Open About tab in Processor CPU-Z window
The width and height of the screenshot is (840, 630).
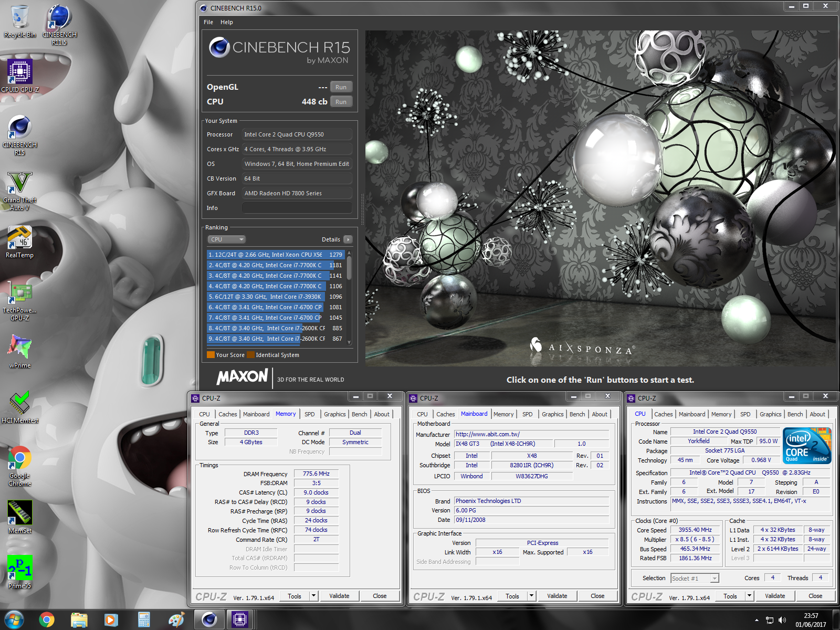coord(817,414)
